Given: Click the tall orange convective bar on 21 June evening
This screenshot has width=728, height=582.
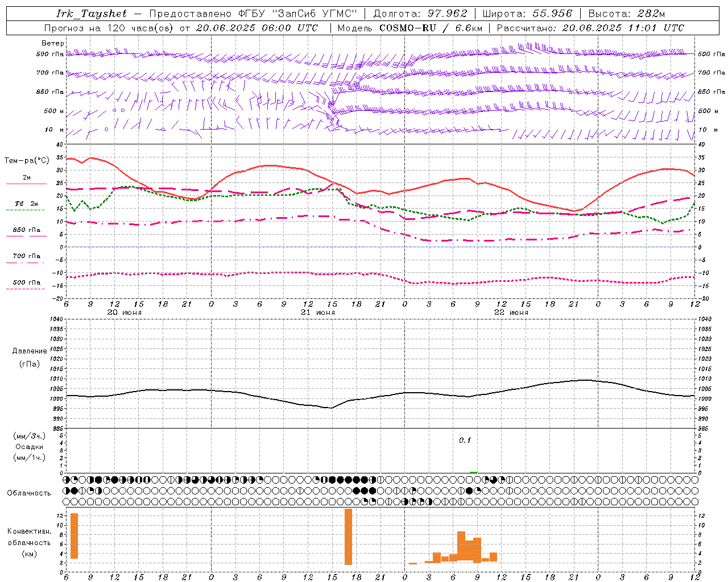Looking at the screenshot, I should pos(349,537).
